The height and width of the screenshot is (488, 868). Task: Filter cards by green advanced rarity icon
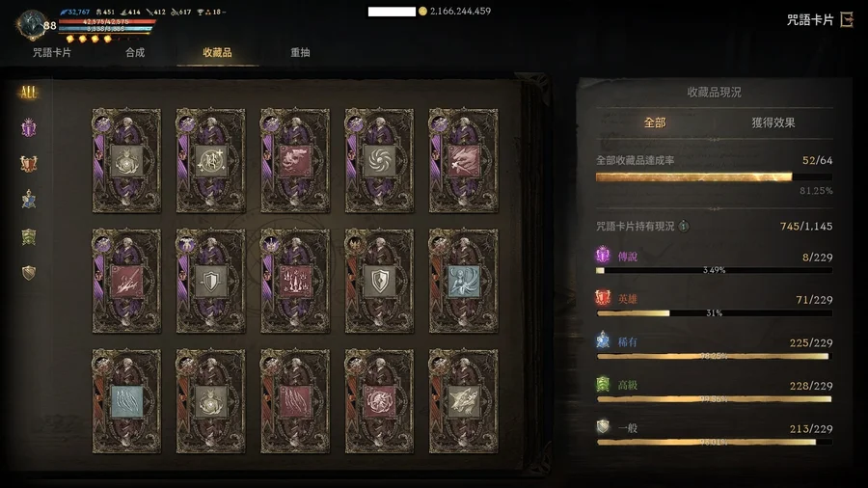[29, 237]
